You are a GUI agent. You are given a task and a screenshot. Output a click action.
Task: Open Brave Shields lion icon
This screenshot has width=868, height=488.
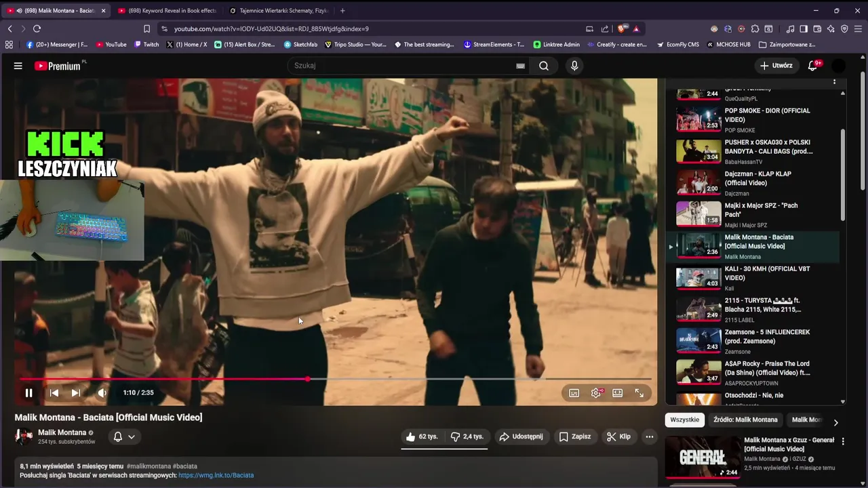(622, 28)
